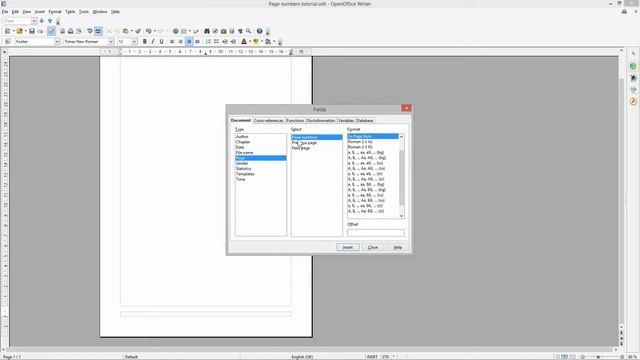640x360 pixels.
Task: Open Page Preview from the toolbar
Action: (x=79, y=31)
